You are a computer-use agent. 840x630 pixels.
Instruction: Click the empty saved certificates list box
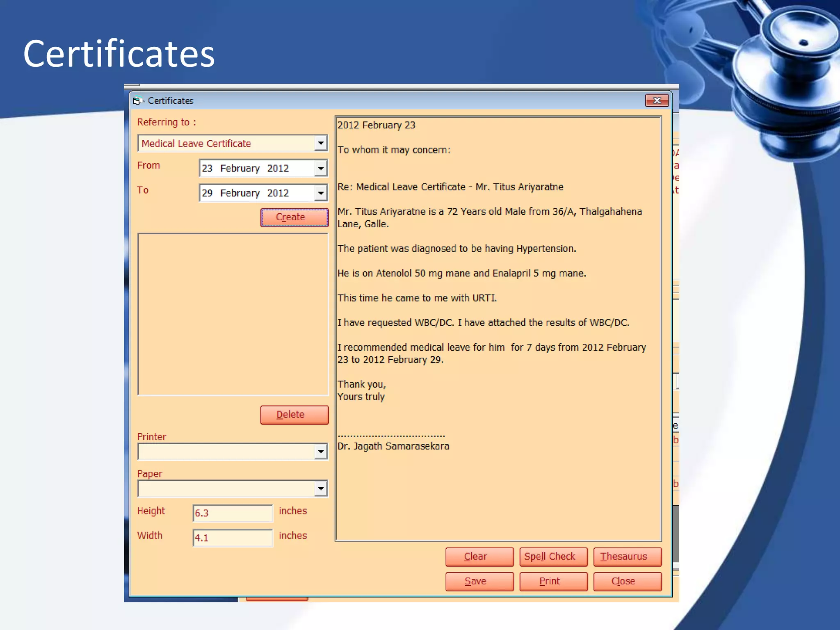tap(233, 315)
